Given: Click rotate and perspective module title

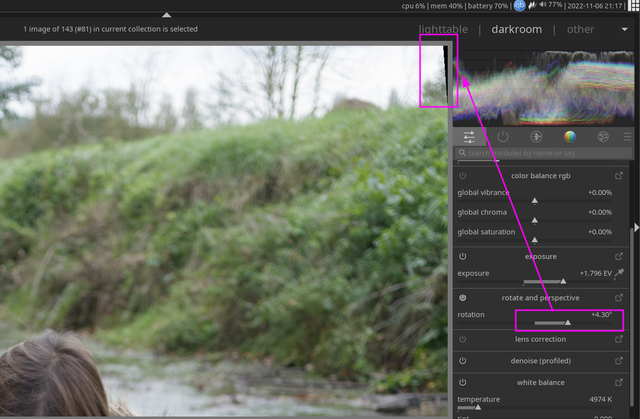Looking at the screenshot, I should coord(540,298).
